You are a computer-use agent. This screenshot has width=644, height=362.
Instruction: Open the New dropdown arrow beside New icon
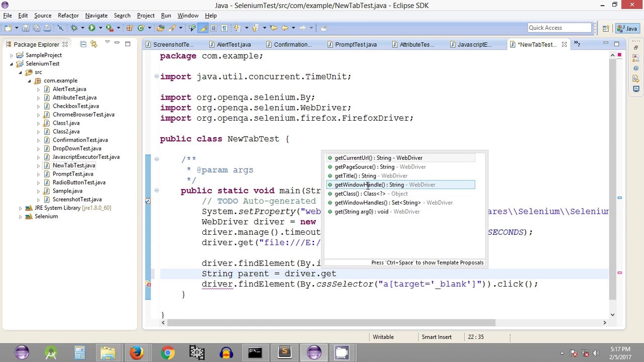point(17,28)
